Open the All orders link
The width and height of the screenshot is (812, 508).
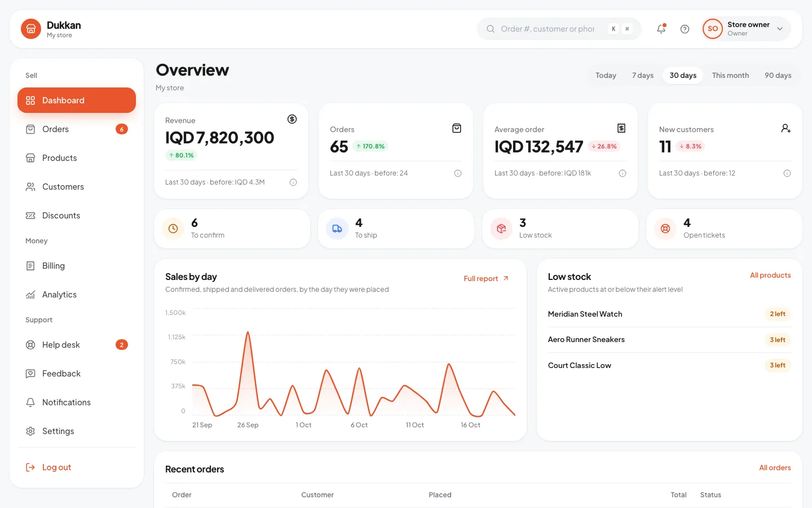[x=775, y=468]
